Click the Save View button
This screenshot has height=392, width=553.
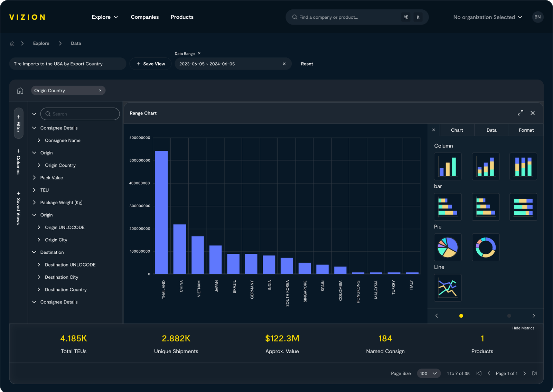click(x=150, y=64)
